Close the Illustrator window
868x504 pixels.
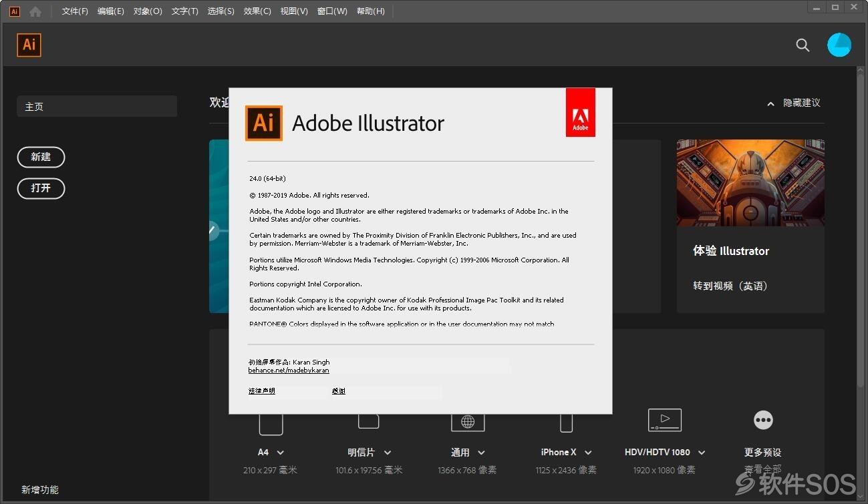tap(855, 7)
